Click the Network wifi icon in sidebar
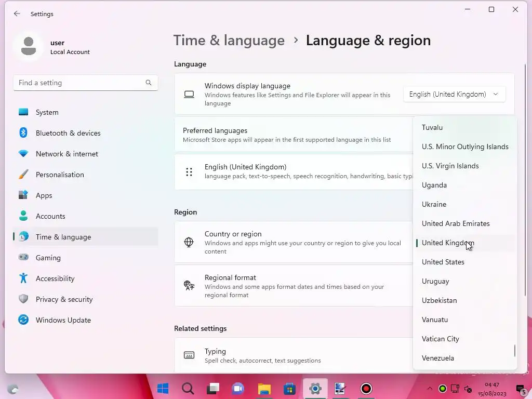The width and height of the screenshot is (532, 399). (x=23, y=153)
